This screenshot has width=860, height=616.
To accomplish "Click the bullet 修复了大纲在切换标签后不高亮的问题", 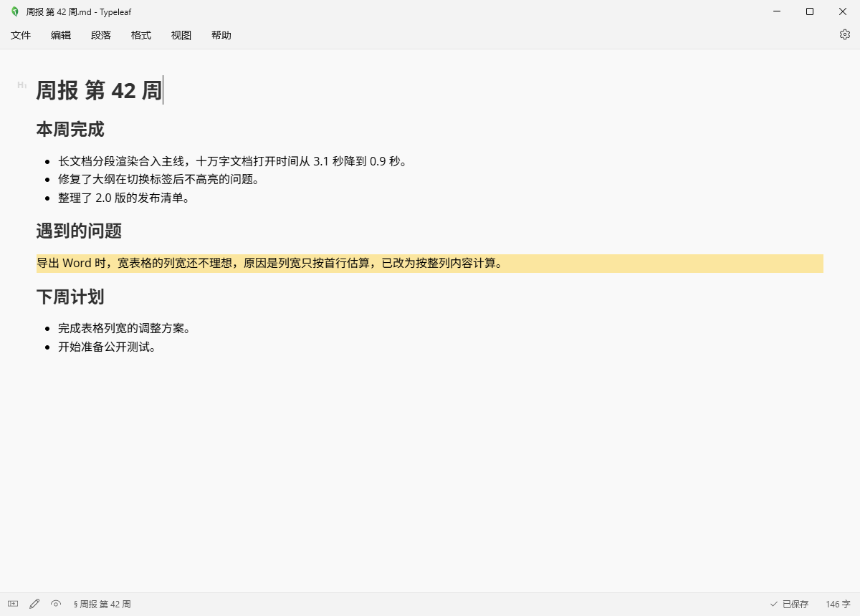I will (x=158, y=180).
